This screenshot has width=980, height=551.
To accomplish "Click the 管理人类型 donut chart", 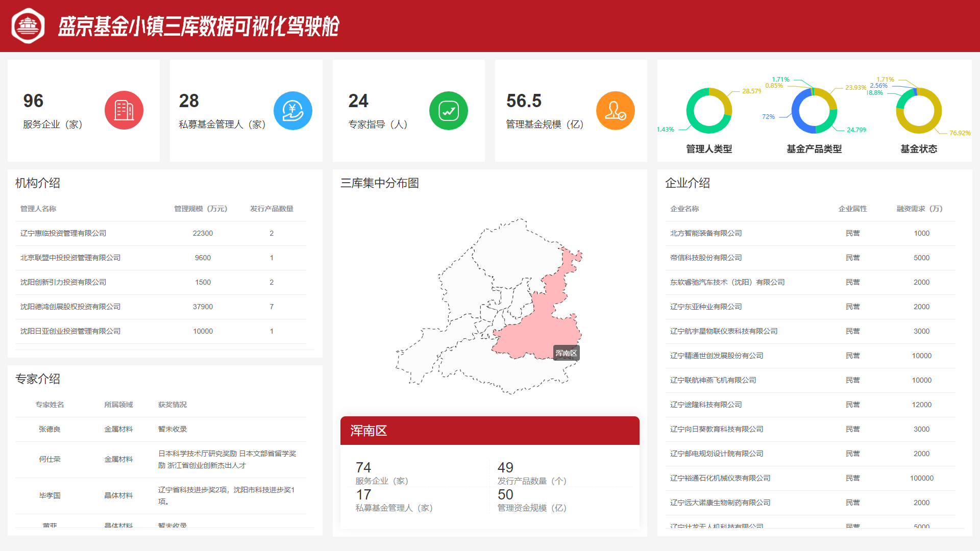I will pos(709,111).
